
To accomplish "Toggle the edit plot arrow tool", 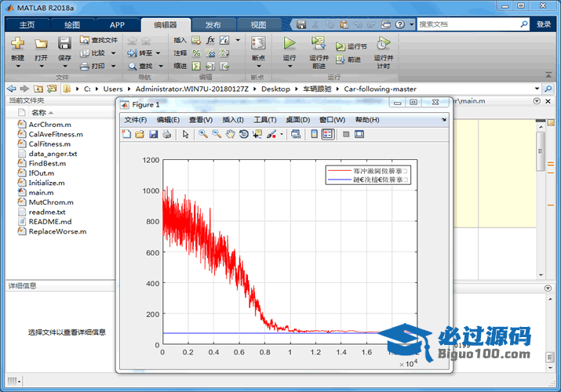I will pyautogui.click(x=185, y=134).
